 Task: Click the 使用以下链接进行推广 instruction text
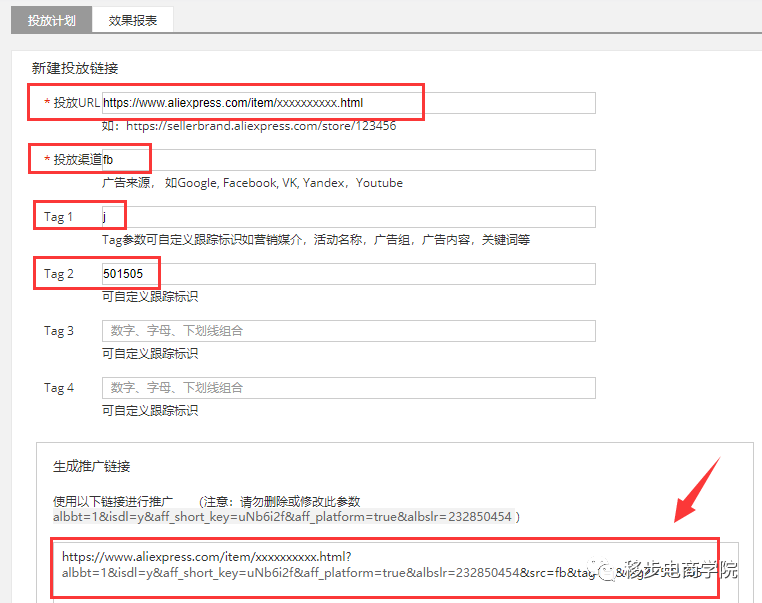[113, 501]
